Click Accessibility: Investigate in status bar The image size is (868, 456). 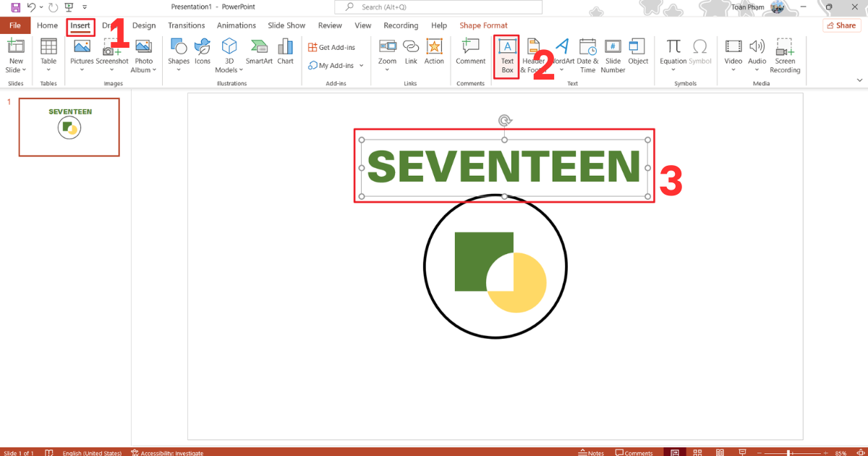167,452
